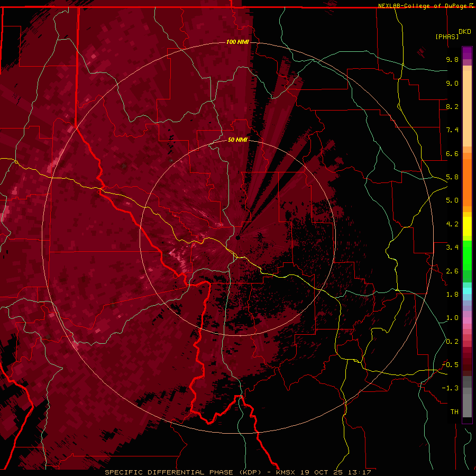Click the 5.8 value on the color scale
Viewport: 476px width, 476px height.
452,177
